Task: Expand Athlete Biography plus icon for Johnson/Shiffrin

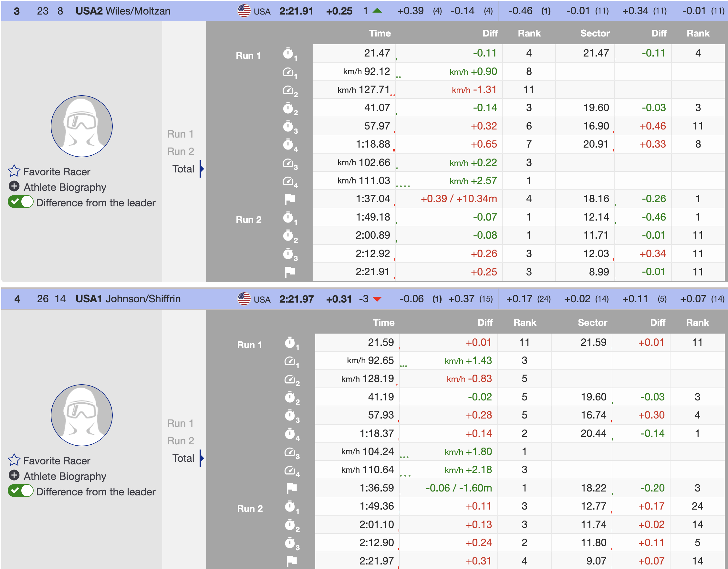Action: click(x=14, y=475)
